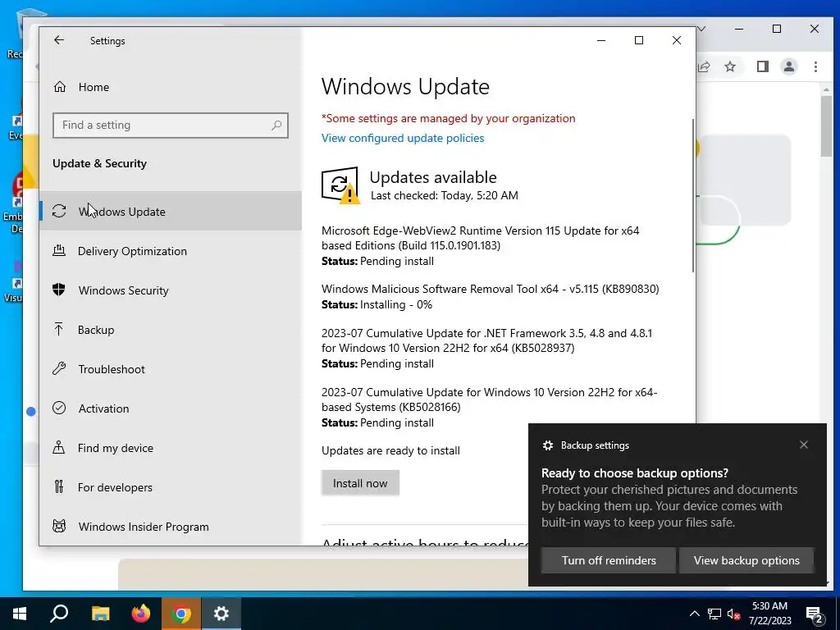Screen dimensions: 840x630
Task: Click network icon in system tray
Action: (x=714, y=614)
